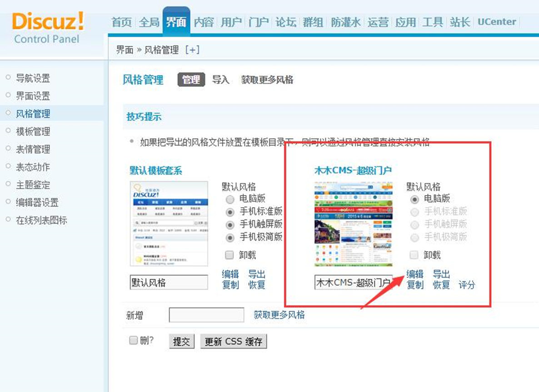539x392 pixels.
Task: Open the 应用 top menu
Action: 406,22
